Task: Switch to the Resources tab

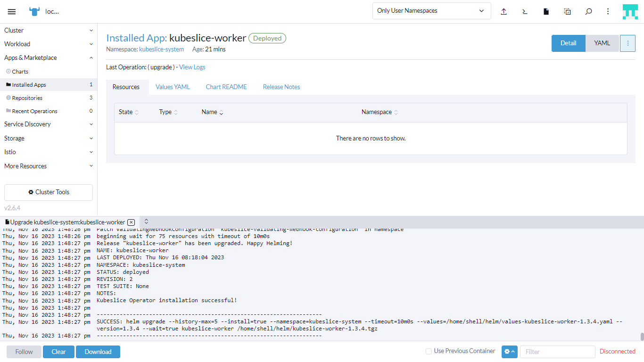Action: pyautogui.click(x=126, y=87)
